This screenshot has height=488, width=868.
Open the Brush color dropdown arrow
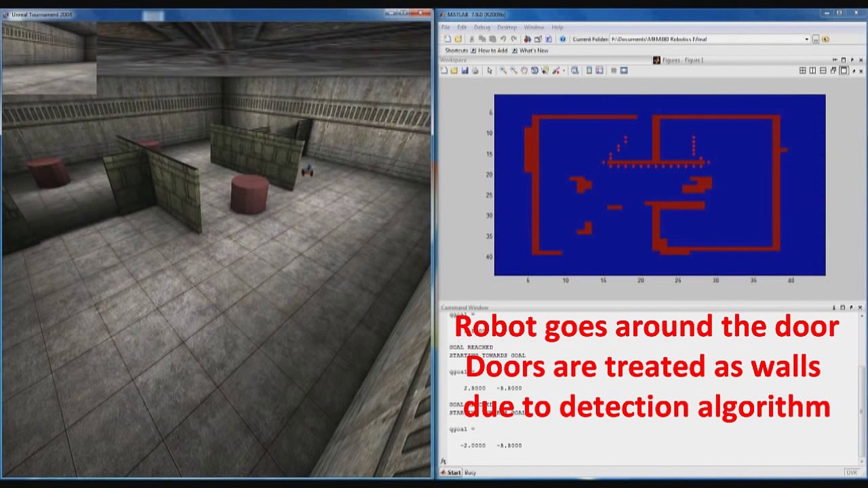point(564,70)
